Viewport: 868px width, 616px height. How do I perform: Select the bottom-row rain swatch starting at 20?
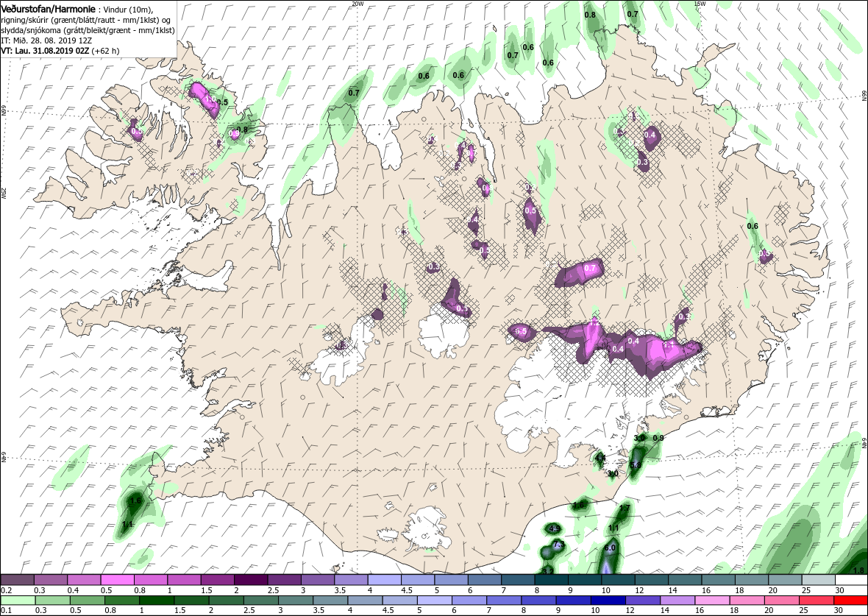pos(780,601)
